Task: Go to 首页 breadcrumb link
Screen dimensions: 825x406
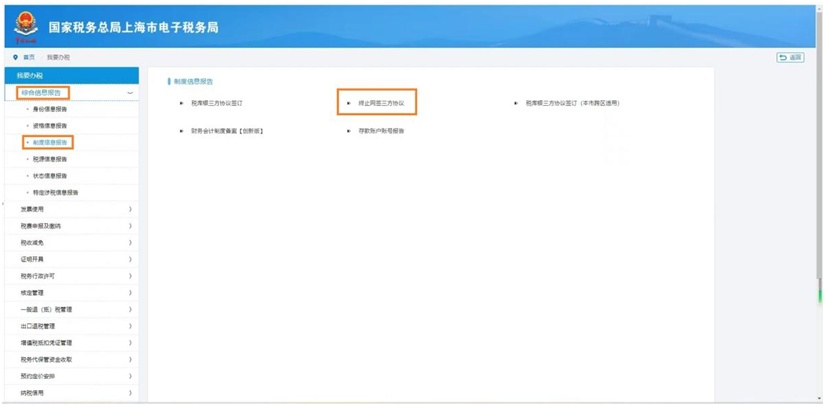Action: [x=29, y=57]
